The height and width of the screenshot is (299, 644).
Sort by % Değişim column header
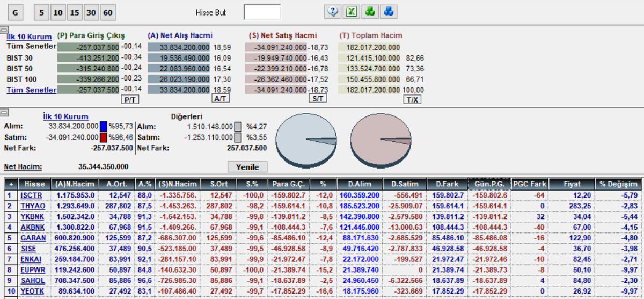(619, 184)
